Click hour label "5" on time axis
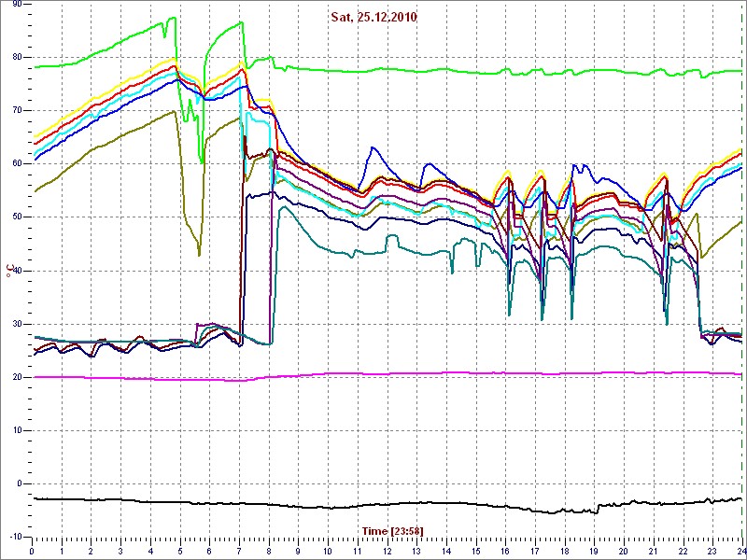The height and width of the screenshot is (560, 747). (180, 551)
